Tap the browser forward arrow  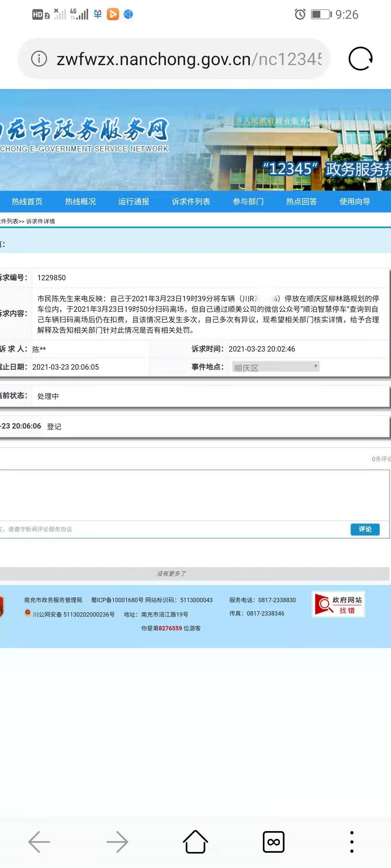point(117,842)
